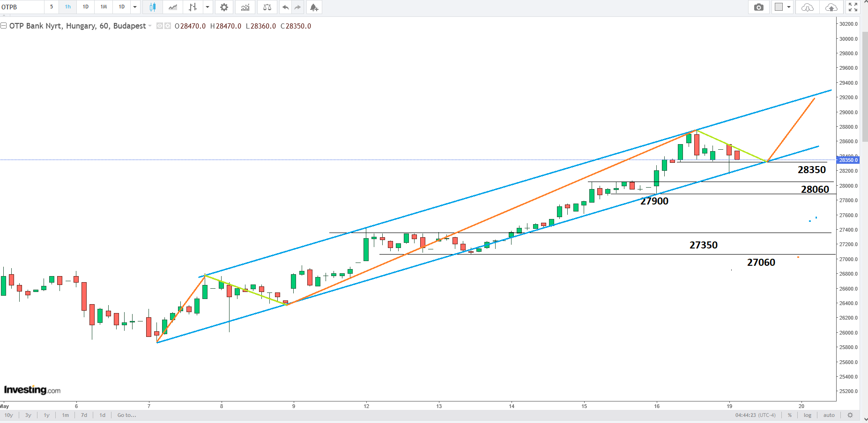Open chart settings gear in the top toolbar

[x=224, y=7]
